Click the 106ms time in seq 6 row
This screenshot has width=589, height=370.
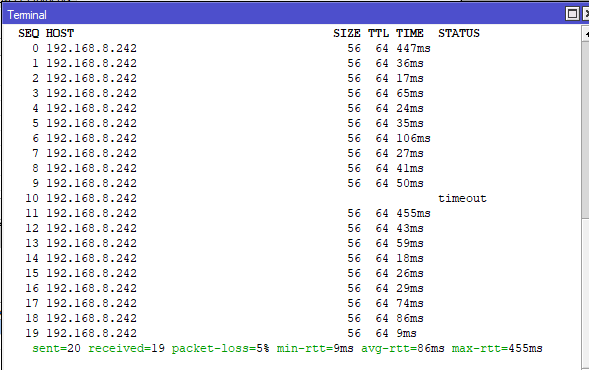coord(413,139)
